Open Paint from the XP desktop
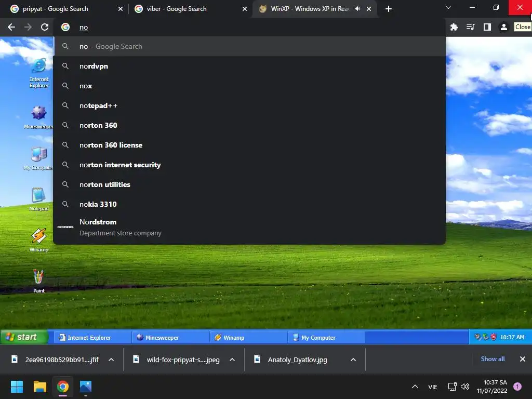This screenshot has height=399, width=532. [38, 281]
